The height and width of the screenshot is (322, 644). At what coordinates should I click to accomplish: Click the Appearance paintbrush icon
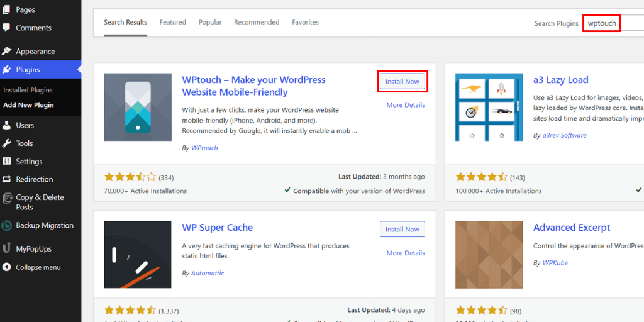coord(6,52)
